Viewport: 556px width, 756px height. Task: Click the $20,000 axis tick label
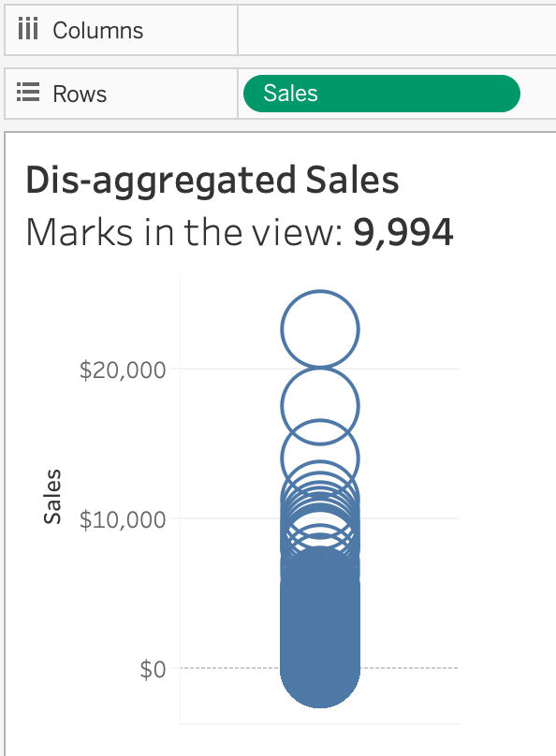[x=123, y=371]
